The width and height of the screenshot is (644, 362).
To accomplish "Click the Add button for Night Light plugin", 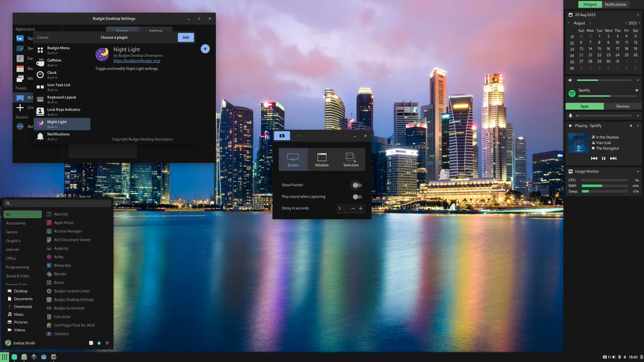I will tap(186, 37).
